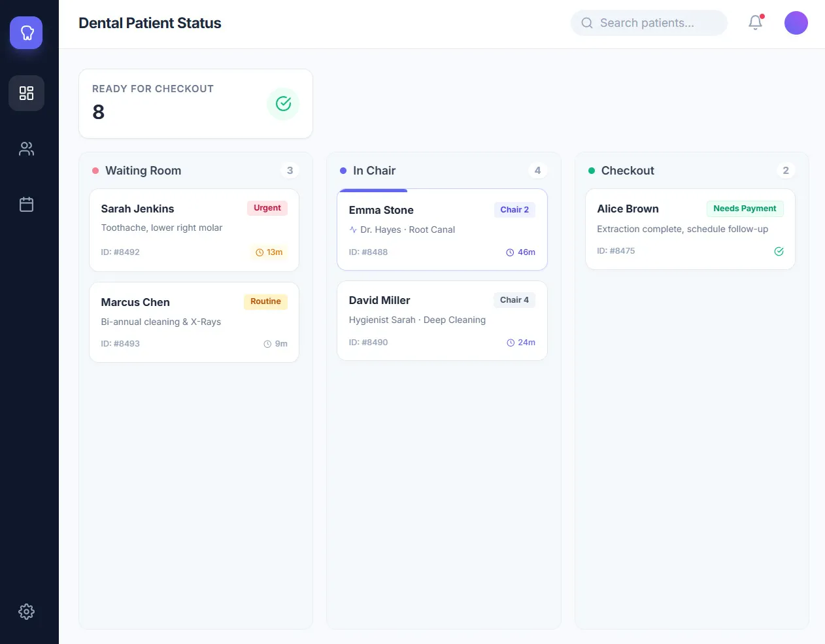
Task: Click the Checkout column header
Action: [628, 171]
